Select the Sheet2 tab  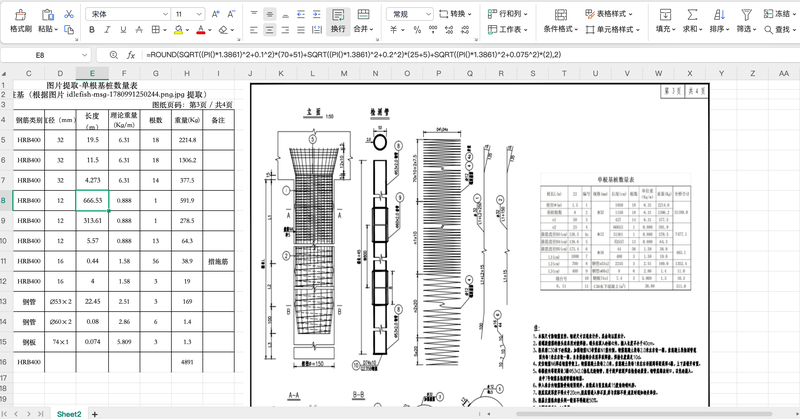[x=69, y=414]
